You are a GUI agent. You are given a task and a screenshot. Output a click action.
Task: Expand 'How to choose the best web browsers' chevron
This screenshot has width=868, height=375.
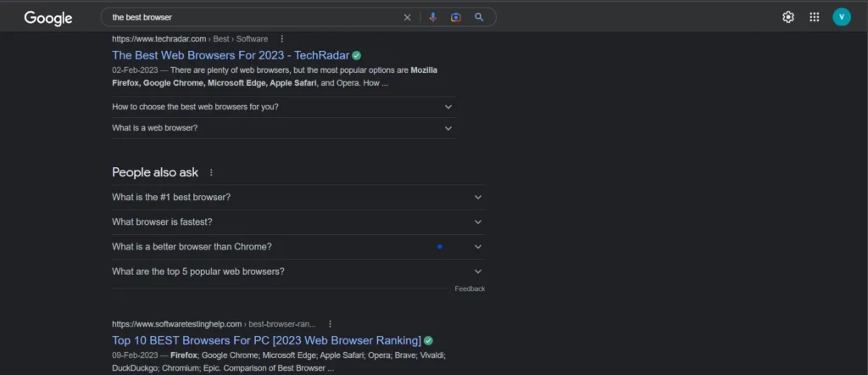(448, 107)
